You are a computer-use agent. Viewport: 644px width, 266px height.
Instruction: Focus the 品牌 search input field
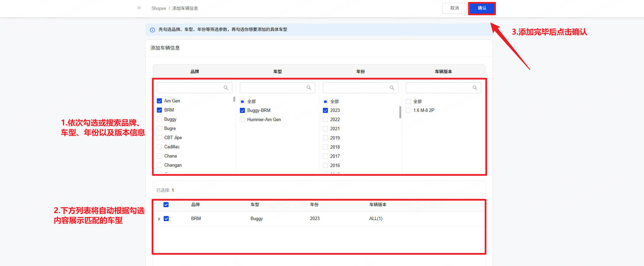pos(194,88)
